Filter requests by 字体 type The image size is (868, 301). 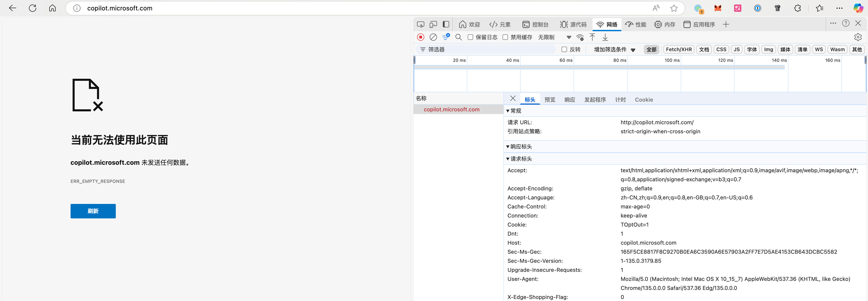[752, 49]
